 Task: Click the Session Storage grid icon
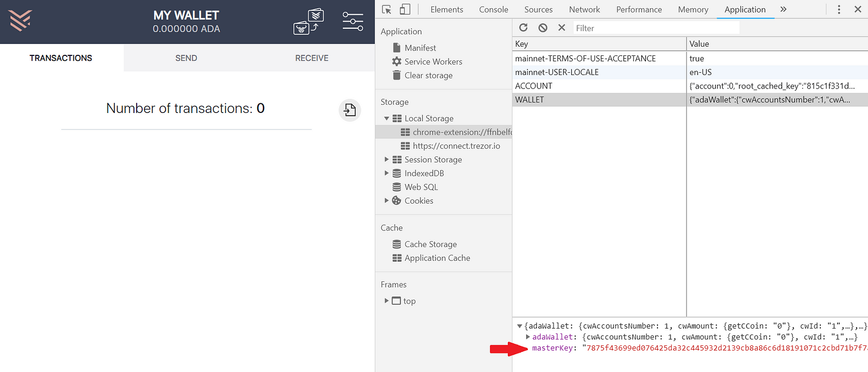pos(397,160)
